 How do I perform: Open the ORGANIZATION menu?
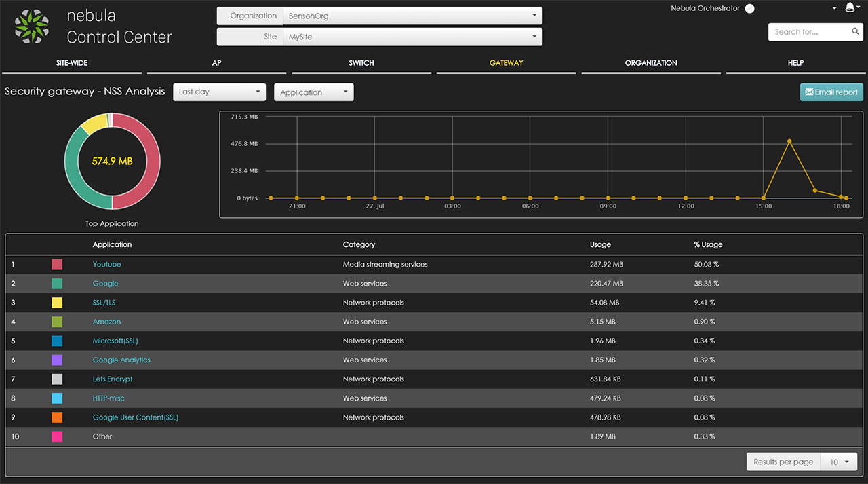(651, 63)
